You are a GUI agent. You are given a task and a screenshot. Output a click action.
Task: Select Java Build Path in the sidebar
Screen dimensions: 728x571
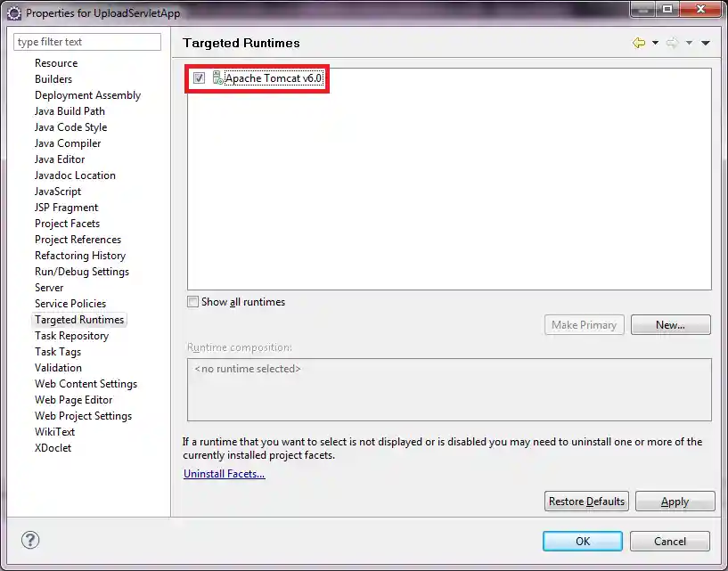tap(68, 110)
